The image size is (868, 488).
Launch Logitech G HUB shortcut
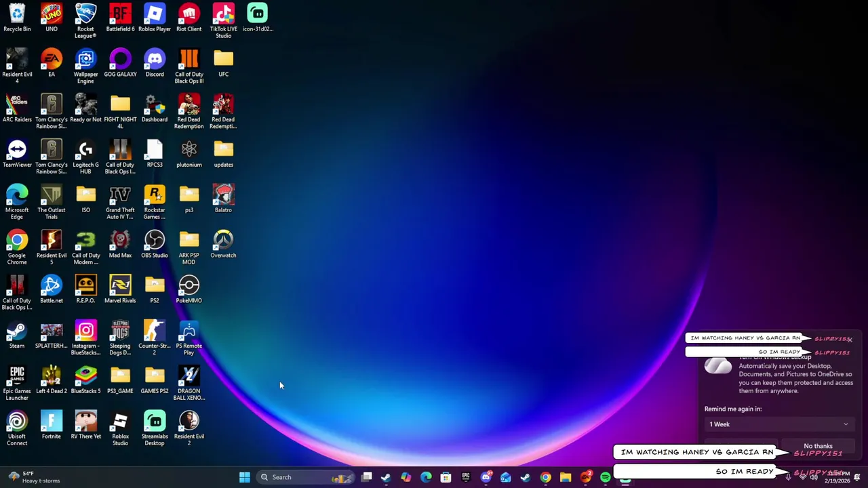point(85,157)
